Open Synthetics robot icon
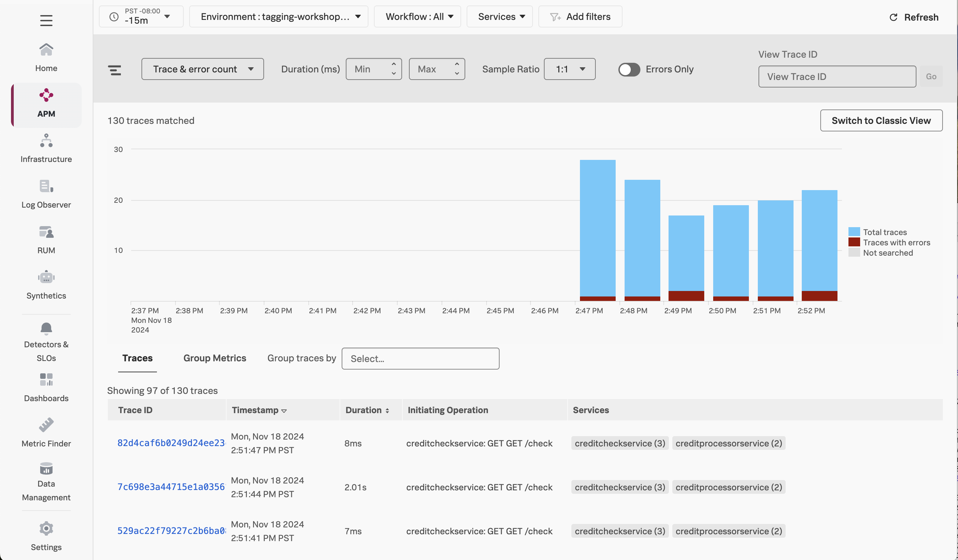Screen dimensions: 958x560 tap(46, 277)
